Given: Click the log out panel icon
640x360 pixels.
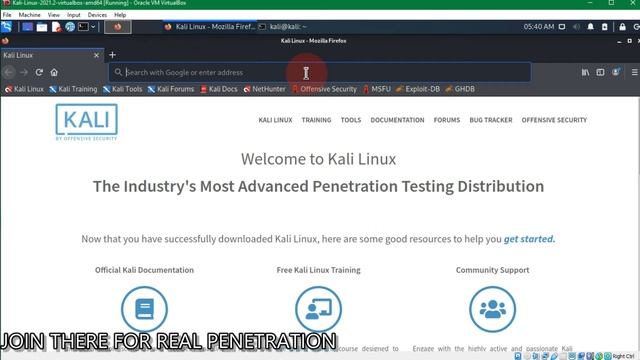Looking at the screenshot, I should pyautogui.click(x=636, y=27).
